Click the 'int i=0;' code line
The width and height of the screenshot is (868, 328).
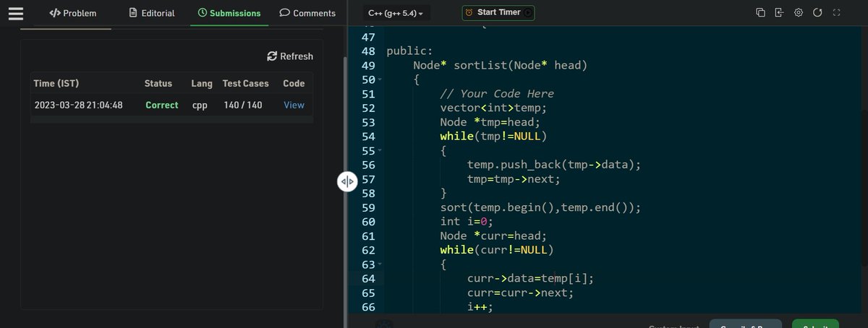click(467, 222)
